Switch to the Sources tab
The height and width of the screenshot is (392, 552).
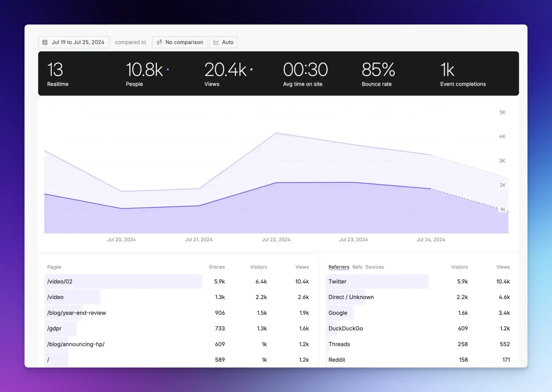[374, 267]
